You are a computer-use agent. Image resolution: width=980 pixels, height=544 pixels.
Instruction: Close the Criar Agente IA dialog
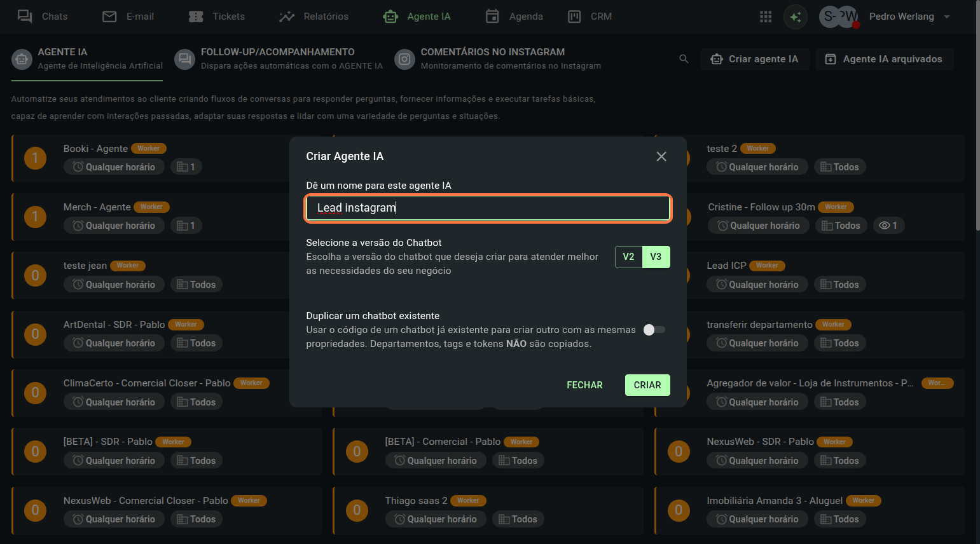coord(661,156)
